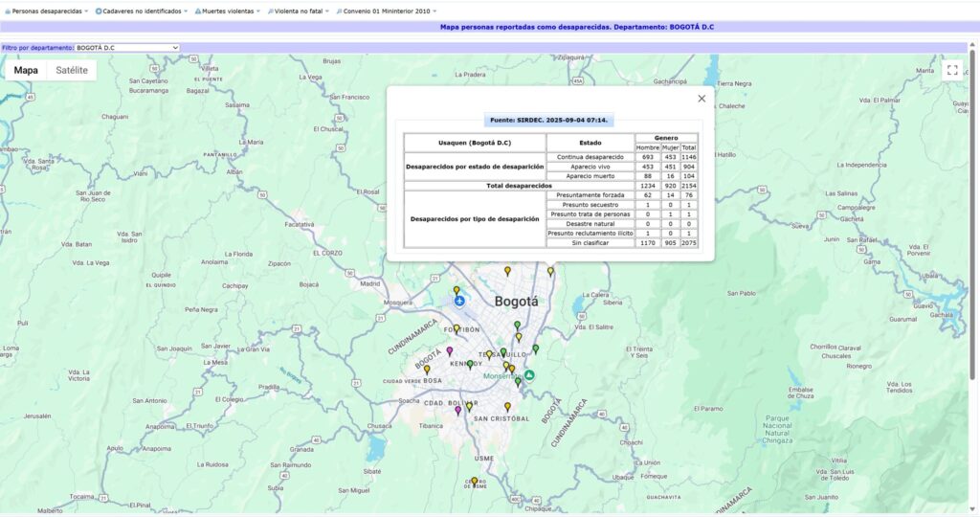Open Violenta no fatal menu
The image size is (980, 517).
point(298,11)
